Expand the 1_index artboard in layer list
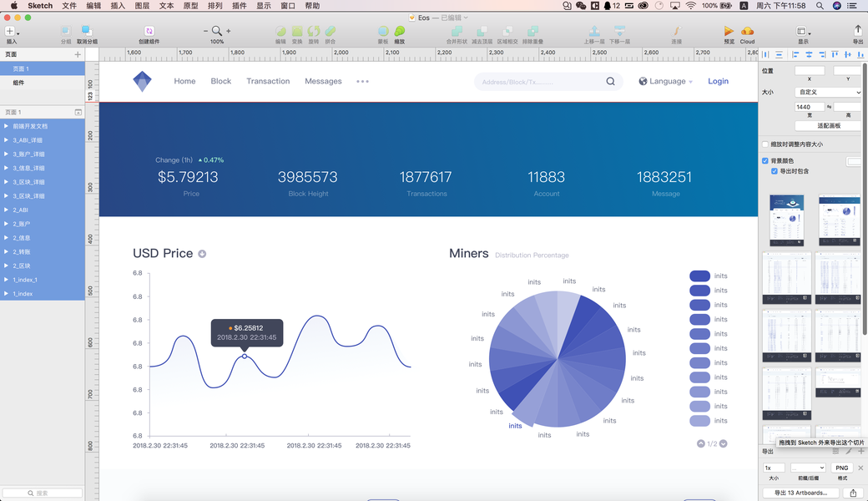 tap(6, 293)
